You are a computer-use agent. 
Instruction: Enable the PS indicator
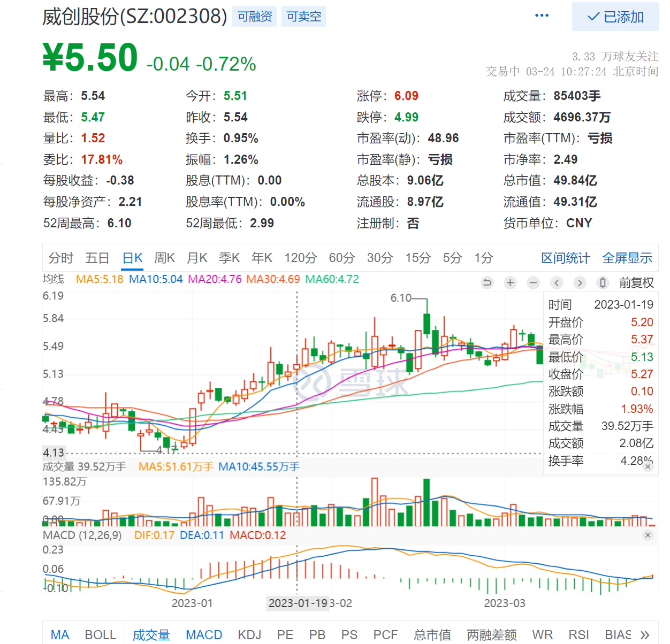tap(349, 635)
